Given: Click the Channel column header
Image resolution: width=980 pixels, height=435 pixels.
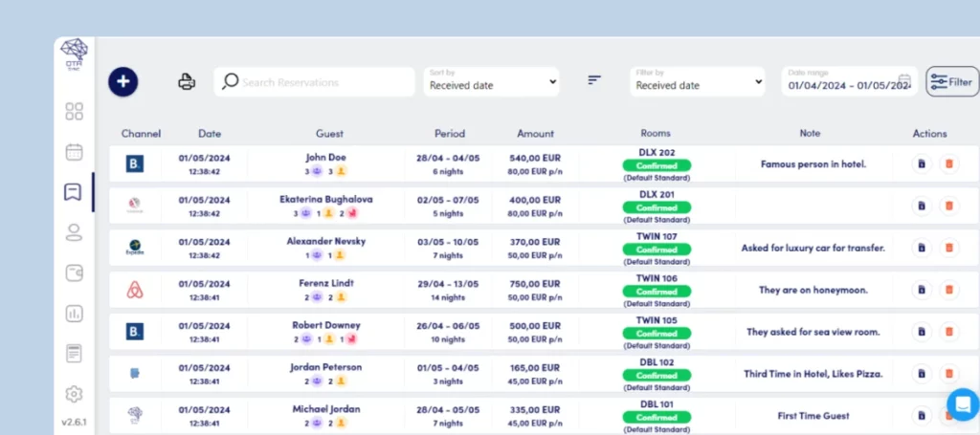Looking at the screenshot, I should 141,134.
